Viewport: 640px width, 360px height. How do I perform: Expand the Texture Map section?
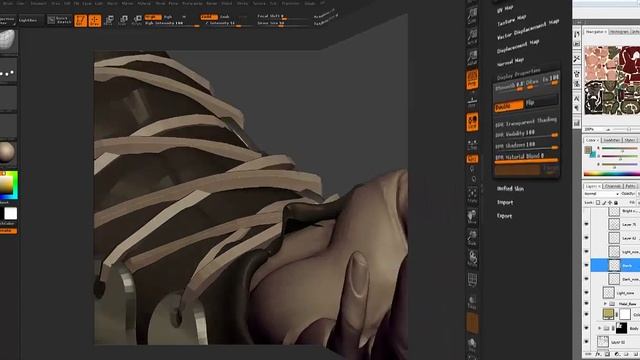click(x=511, y=20)
